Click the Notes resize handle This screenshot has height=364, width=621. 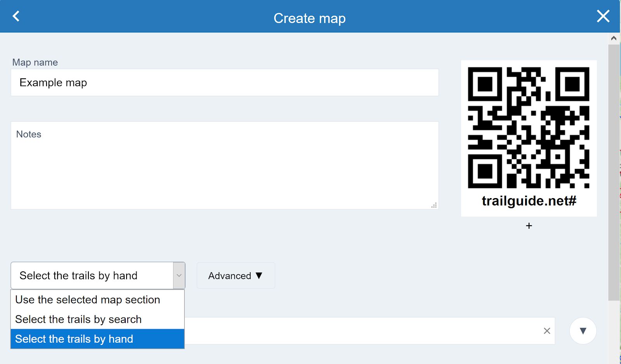[x=434, y=205]
